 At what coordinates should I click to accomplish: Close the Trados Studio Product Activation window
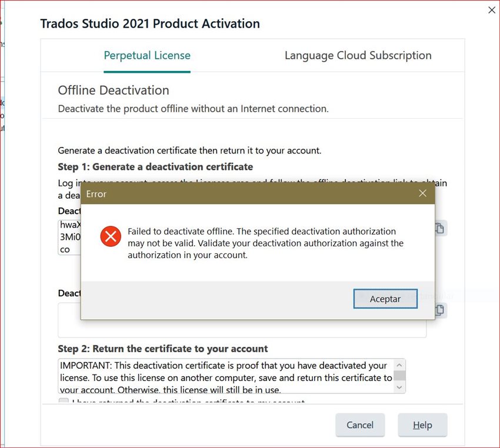(492, 10)
